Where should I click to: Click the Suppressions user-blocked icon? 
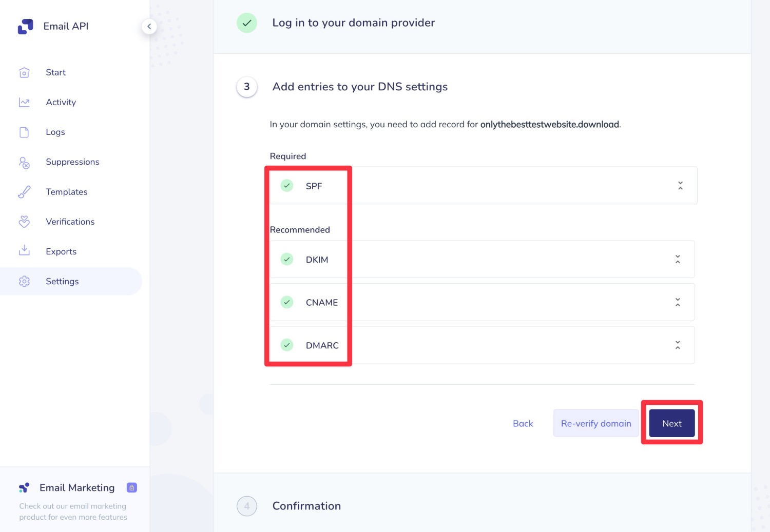click(24, 162)
